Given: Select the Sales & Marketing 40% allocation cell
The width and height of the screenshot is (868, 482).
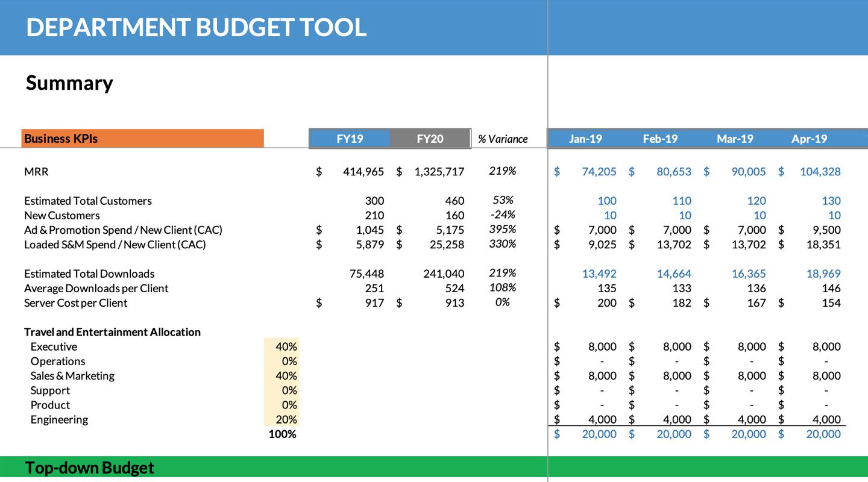Looking at the screenshot, I should [281, 375].
